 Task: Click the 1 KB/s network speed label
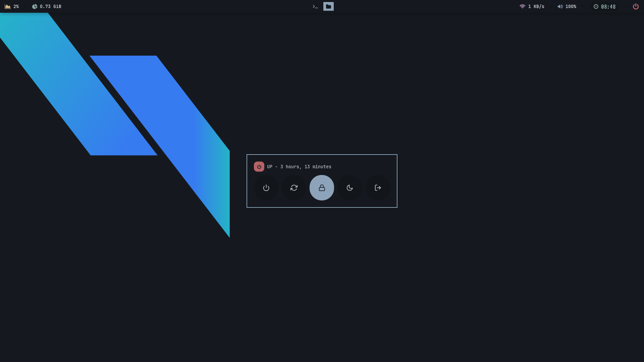(536, 6)
